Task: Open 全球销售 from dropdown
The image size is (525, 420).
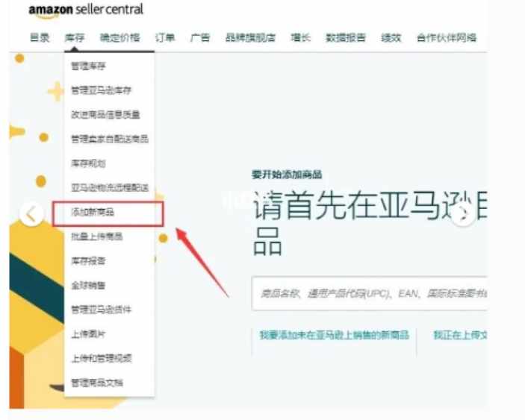Action: click(88, 285)
